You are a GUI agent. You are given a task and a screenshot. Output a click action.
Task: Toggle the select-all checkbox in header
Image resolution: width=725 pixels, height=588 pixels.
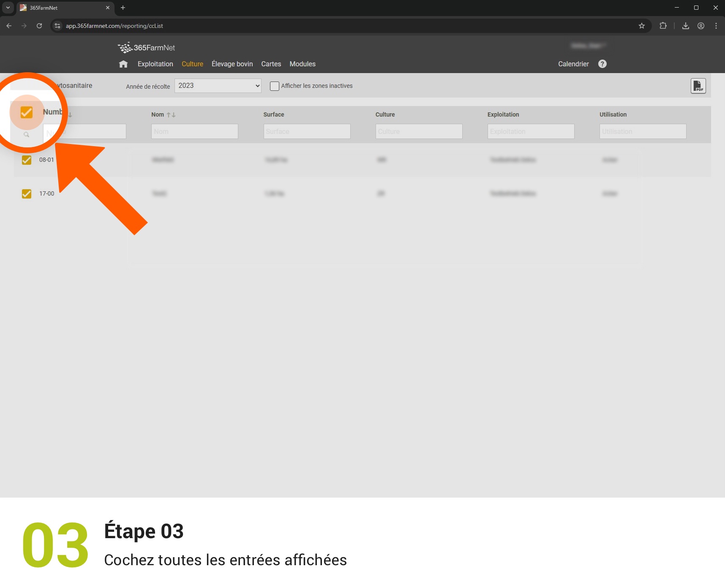pyautogui.click(x=27, y=112)
